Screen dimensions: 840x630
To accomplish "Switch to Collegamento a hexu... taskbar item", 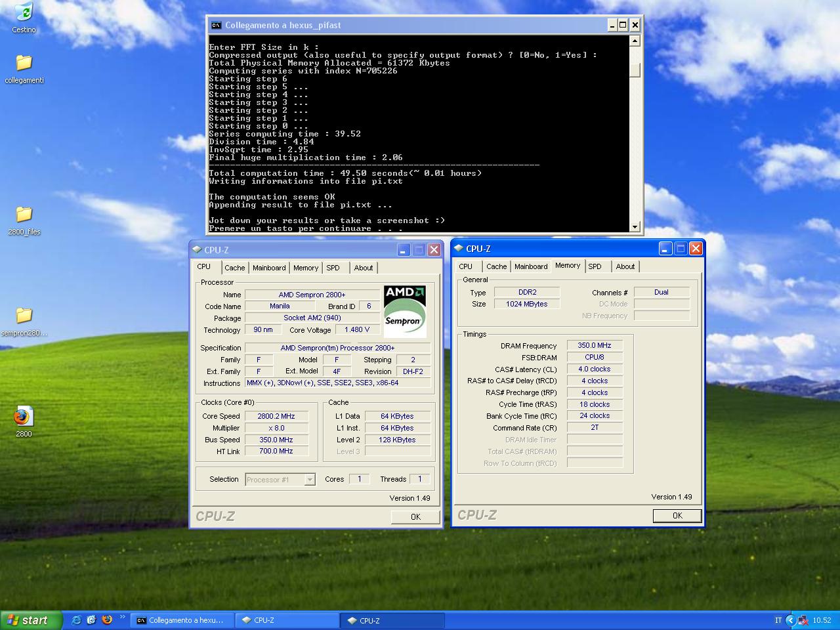I will coord(180,620).
